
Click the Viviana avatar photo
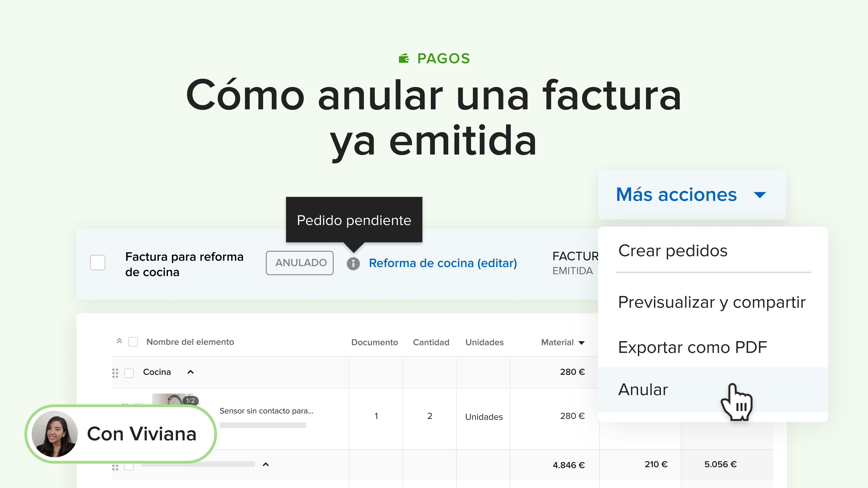coord(54,434)
